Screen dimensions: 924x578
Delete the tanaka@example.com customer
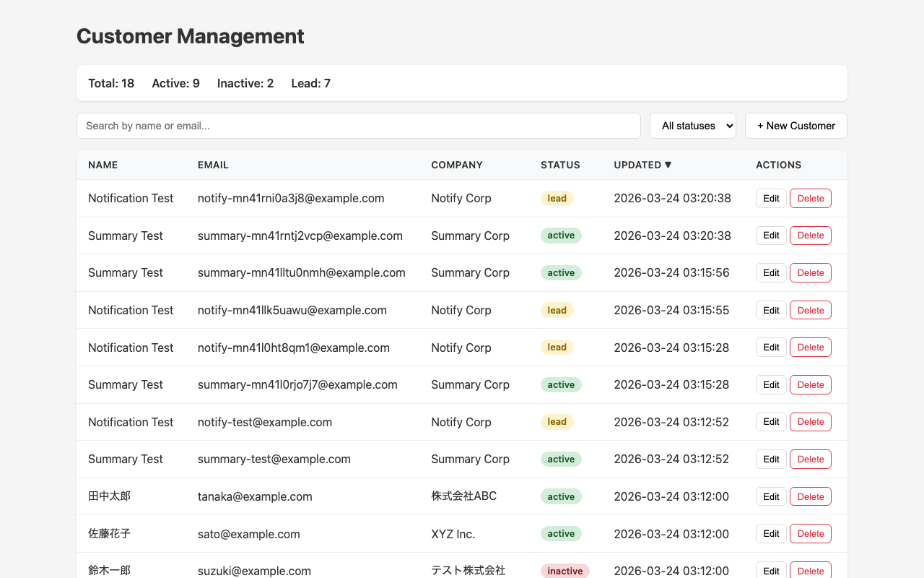[x=810, y=496]
